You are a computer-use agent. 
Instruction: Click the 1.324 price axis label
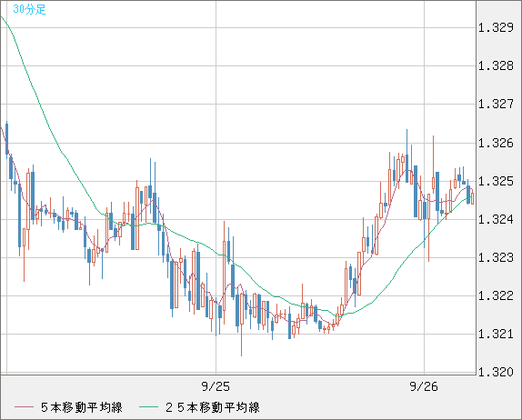496,219
